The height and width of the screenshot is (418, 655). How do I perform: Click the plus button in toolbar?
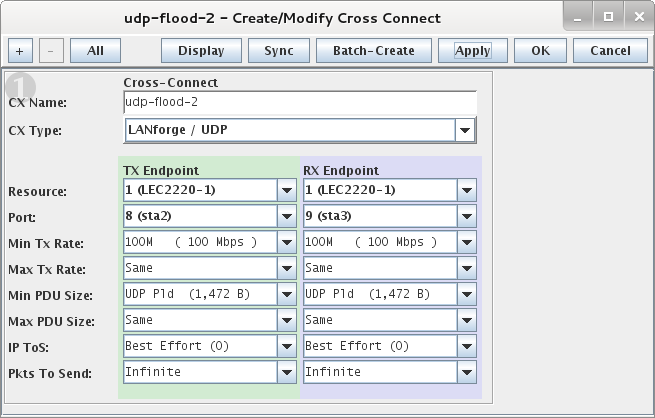click(x=21, y=50)
